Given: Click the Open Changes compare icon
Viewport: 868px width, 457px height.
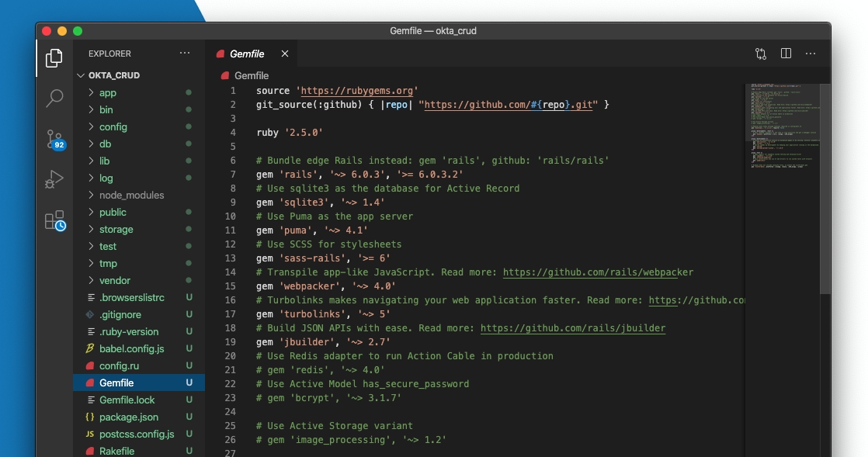Looking at the screenshot, I should tap(761, 54).
